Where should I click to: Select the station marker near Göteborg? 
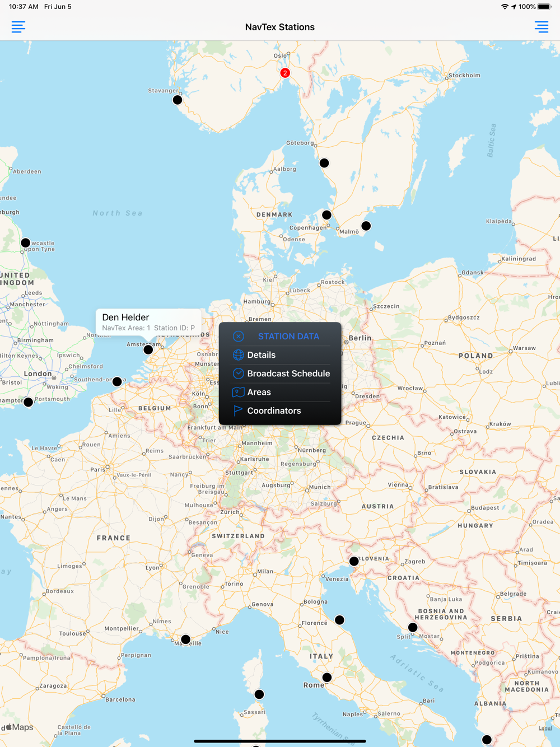(324, 163)
